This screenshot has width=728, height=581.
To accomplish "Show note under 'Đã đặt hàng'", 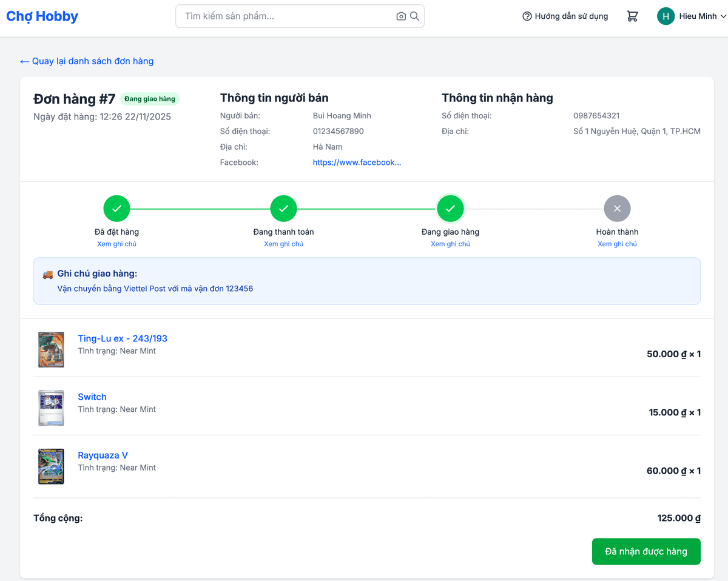I will (116, 244).
